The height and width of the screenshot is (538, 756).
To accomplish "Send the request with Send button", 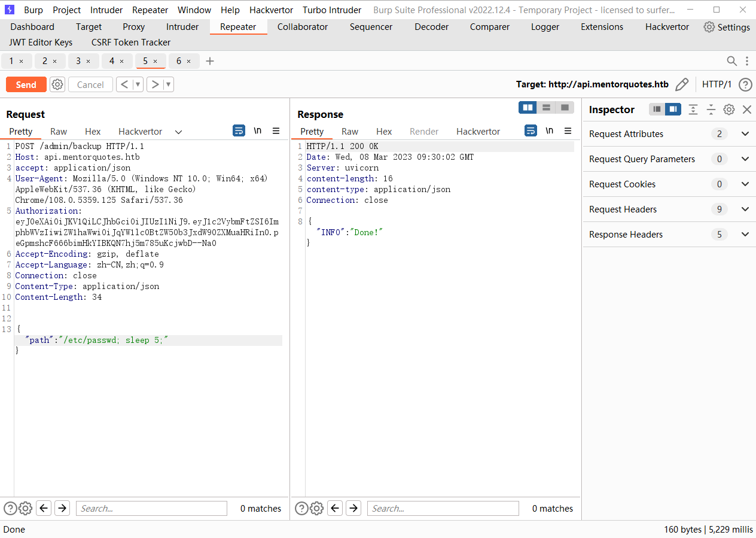I will (26, 84).
